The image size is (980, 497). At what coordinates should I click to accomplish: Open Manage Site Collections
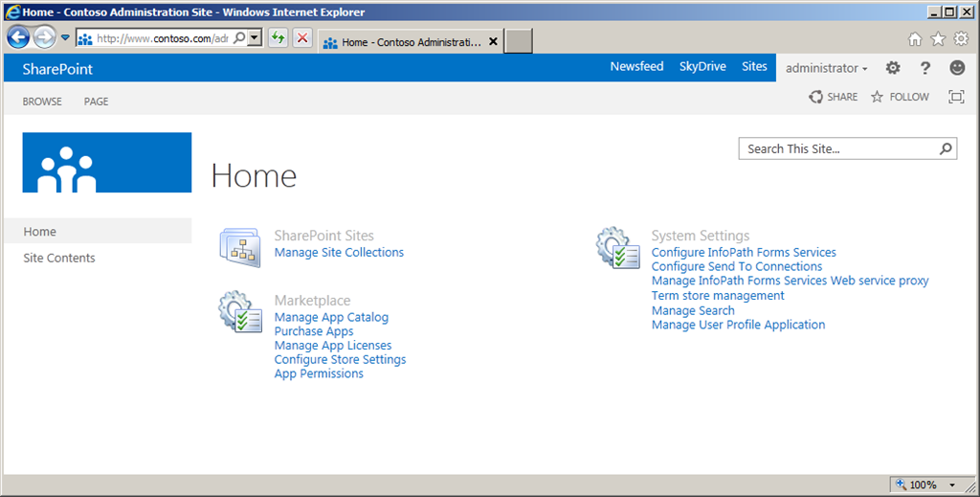click(x=339, y=253)
